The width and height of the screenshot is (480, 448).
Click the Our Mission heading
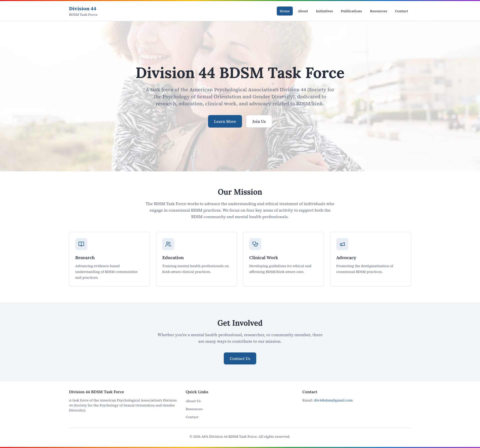[x=240, y=192]
